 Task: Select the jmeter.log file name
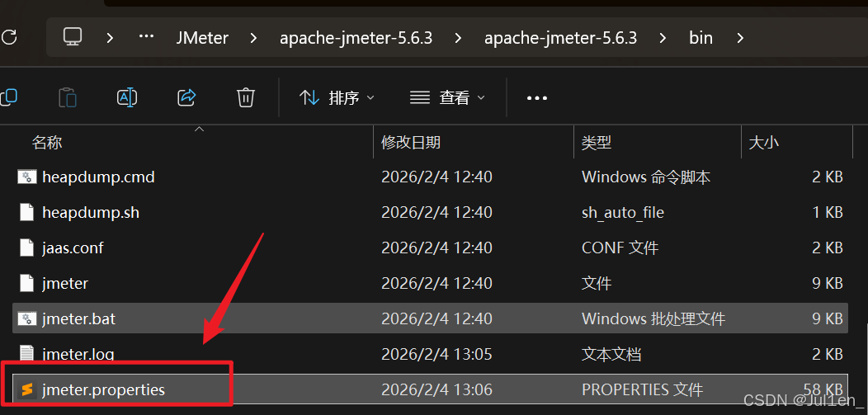pyautogui.click(x=78, y=354)
